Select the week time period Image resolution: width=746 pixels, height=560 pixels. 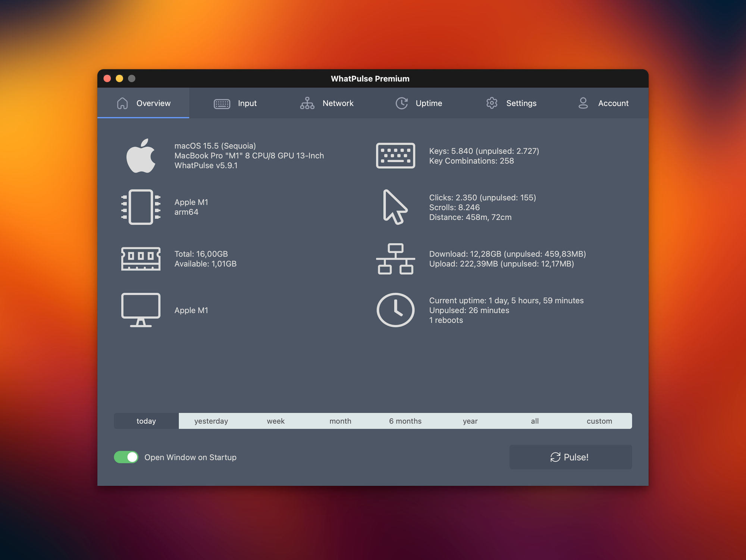[276, 421]
